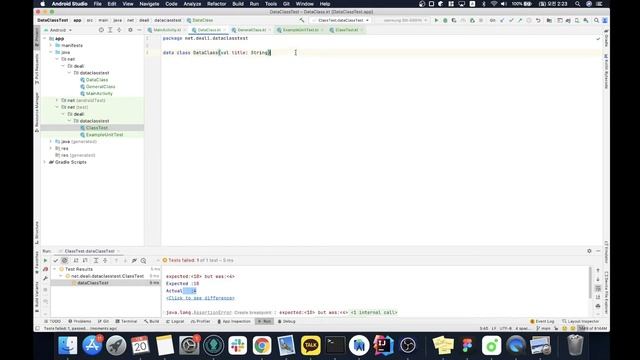
Task: Open Spotlight search in macOS menu bar
Action: click(x=577, y=4)
